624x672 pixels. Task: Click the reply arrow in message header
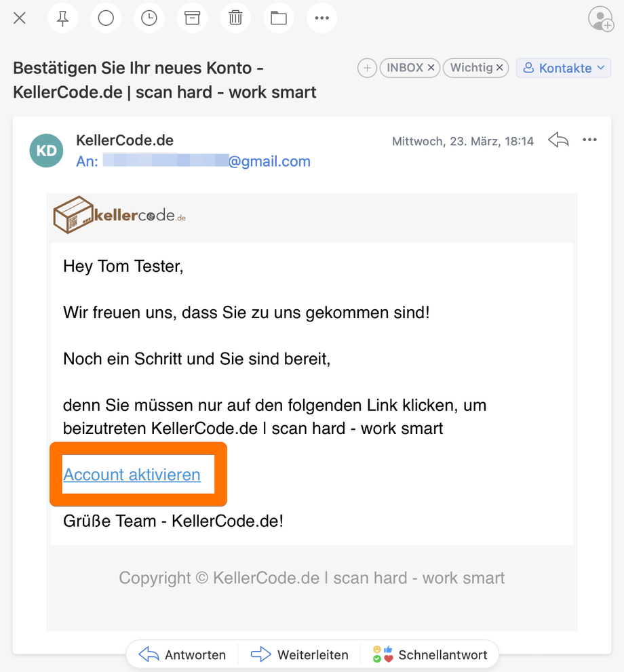point(558,140)
